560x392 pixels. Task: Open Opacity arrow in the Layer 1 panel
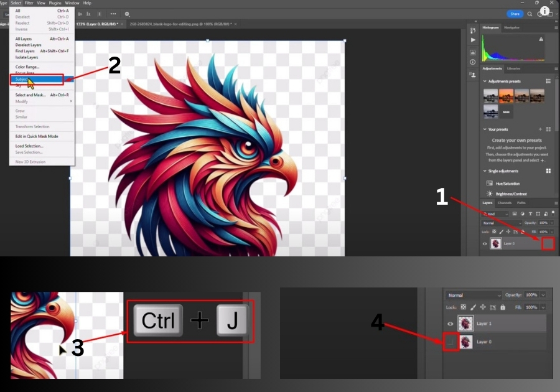(543, 295)
